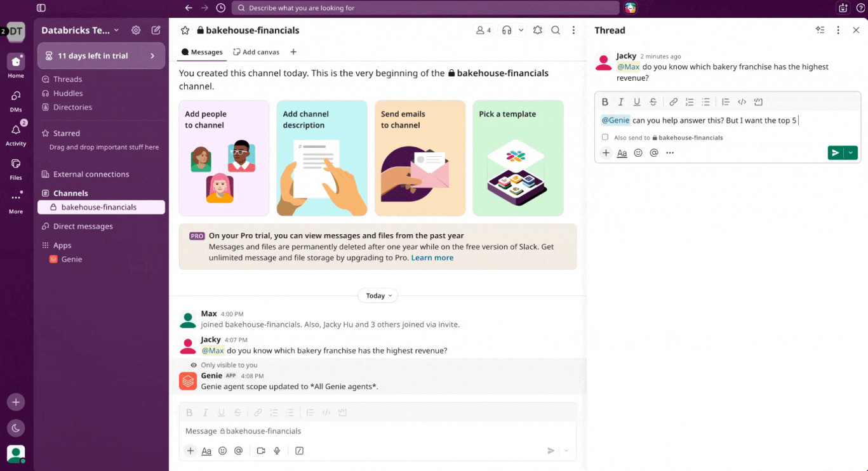Focus the Message bakehouse-financials input
This screenshot has width=868, height=471.
click(x=378, y=431)
